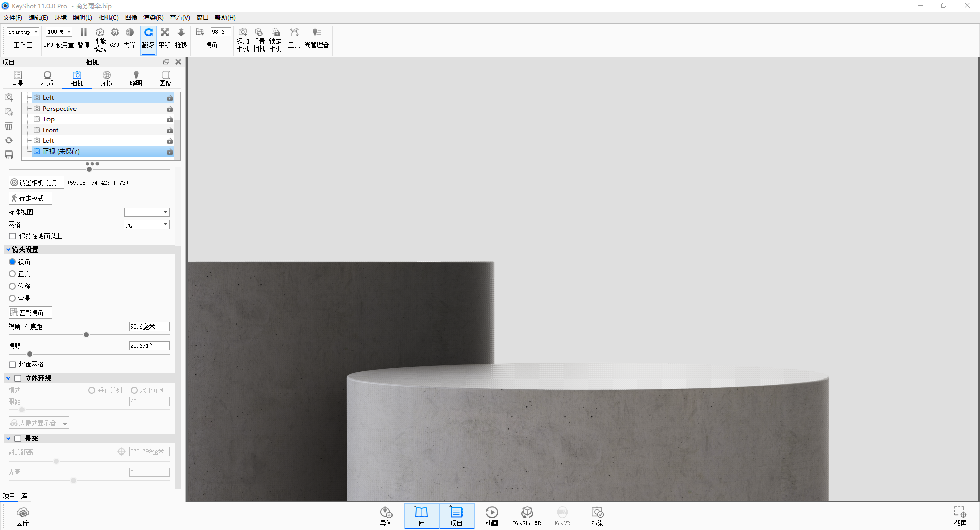The width and height of the screenshot is (980, 530).
Task: Open the CPU usage 100% dropdown
Action: click(59, 32)
